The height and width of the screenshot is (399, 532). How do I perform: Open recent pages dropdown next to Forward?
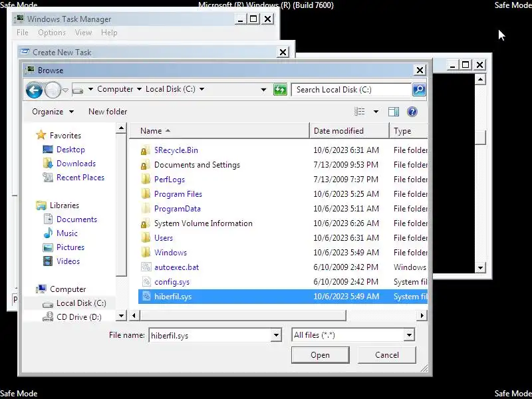65,90
